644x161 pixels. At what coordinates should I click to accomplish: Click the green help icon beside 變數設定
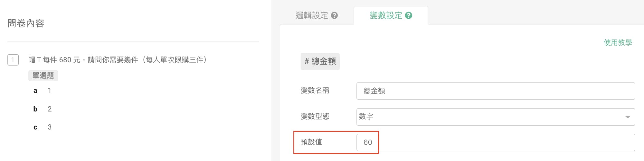tap(409, 15)
